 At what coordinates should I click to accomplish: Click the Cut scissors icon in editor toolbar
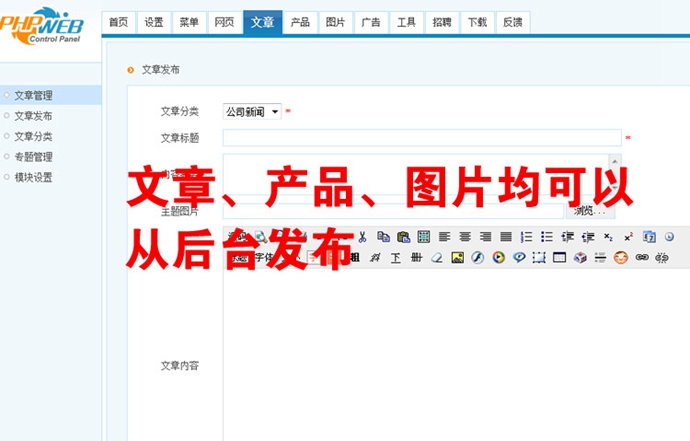(x=362, y=237)
